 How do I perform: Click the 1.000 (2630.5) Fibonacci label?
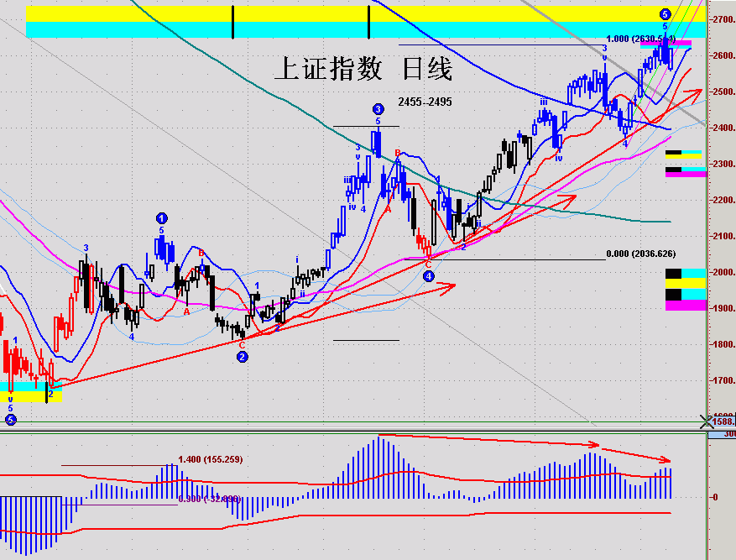pos(639,39)
